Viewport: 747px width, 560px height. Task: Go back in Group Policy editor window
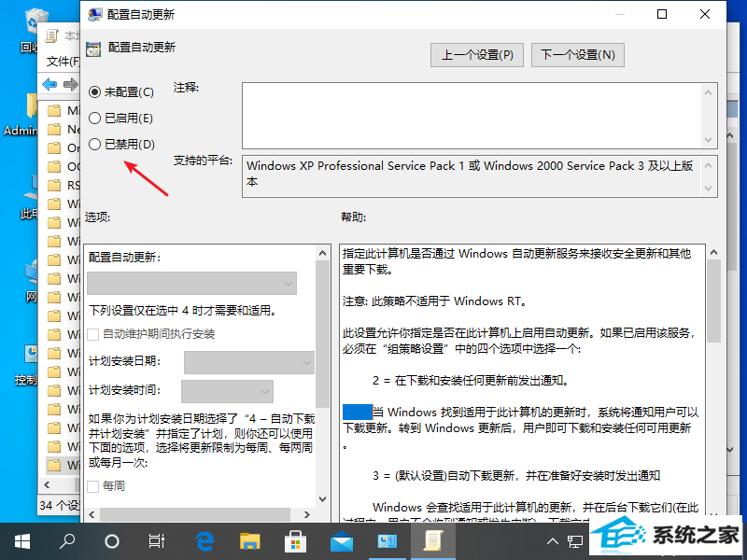pos(49,85)
